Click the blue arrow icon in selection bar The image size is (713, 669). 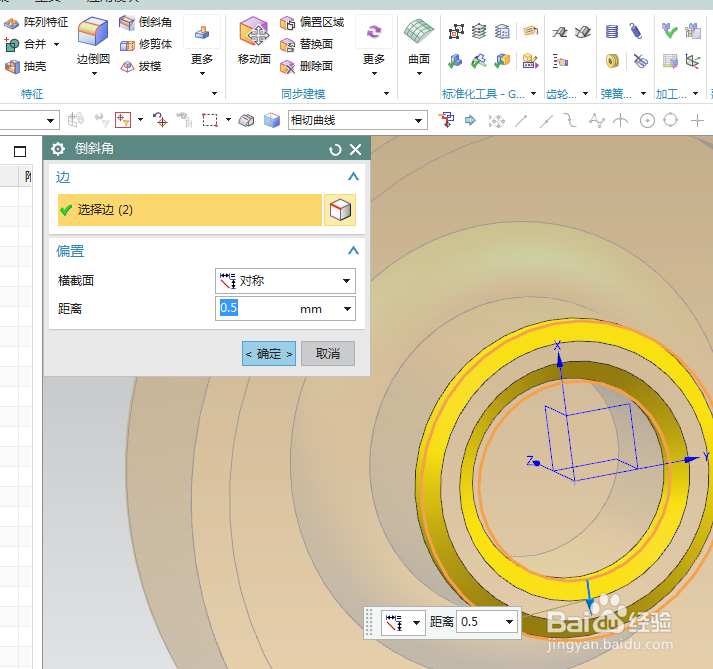pos(470,121)
